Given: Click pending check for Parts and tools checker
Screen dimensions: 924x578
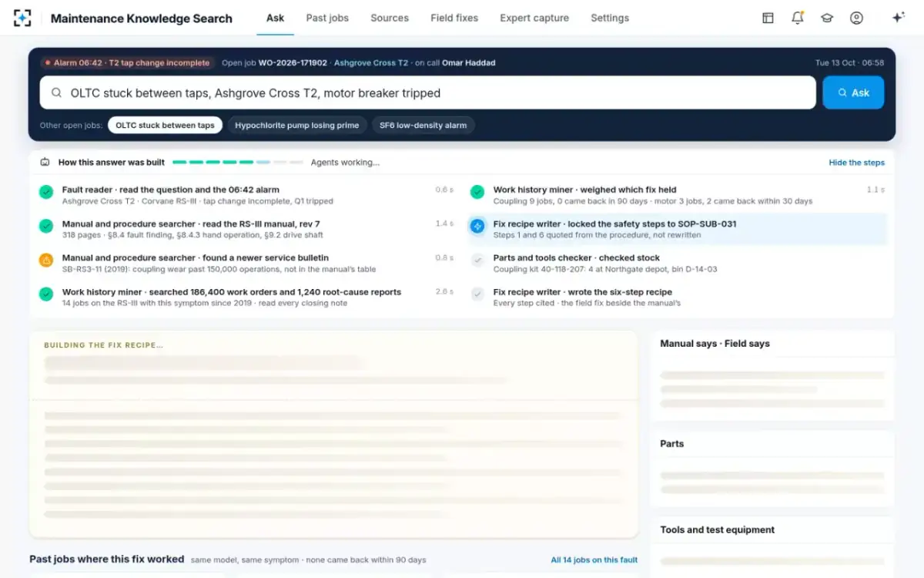Looking at the screenshot, I should pos(477,260).
